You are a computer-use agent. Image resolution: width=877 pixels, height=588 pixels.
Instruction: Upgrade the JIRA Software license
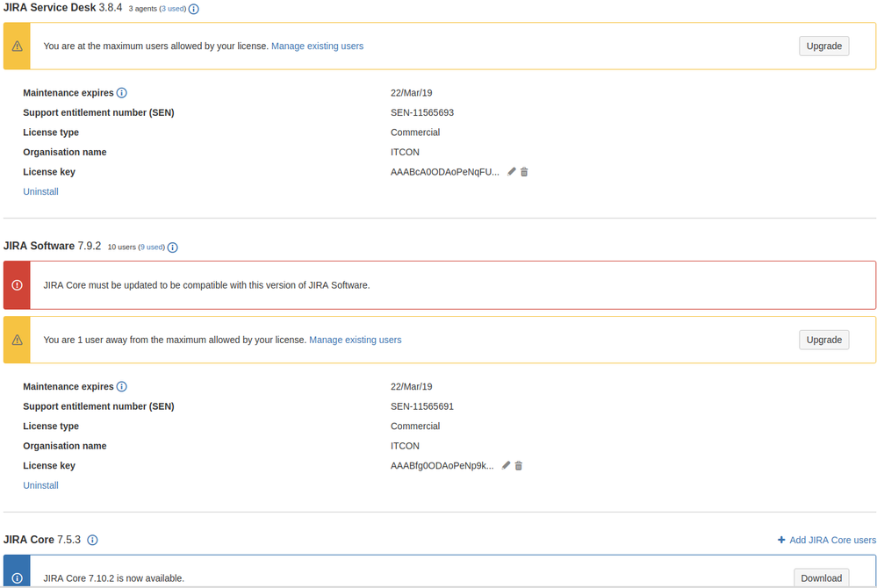823,340
